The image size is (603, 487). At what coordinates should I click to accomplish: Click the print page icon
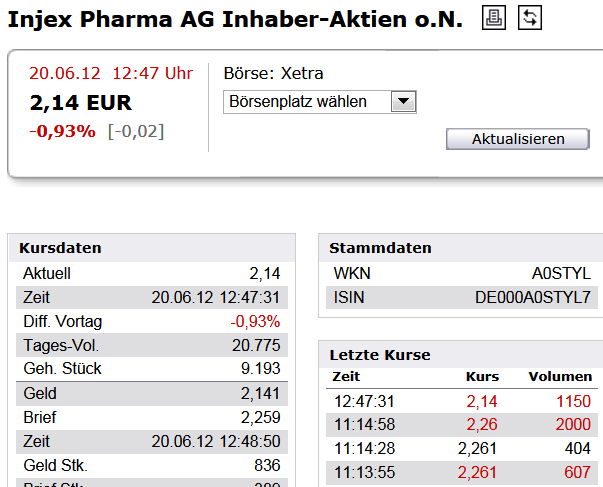click(495, 17)
